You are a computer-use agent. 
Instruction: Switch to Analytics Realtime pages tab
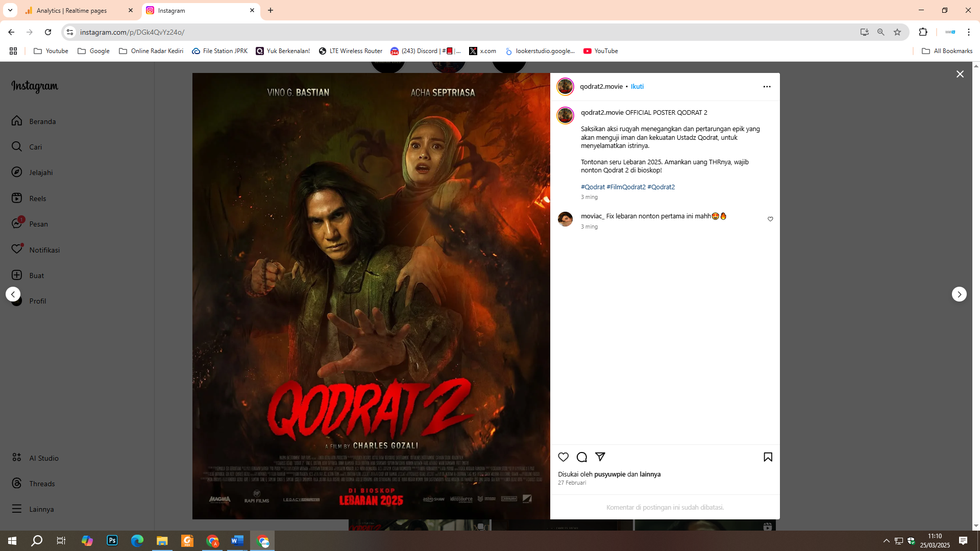tap(79, 10)
